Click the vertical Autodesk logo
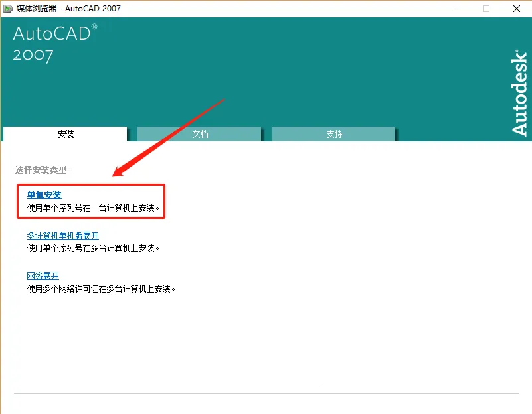 click(519, 93)
